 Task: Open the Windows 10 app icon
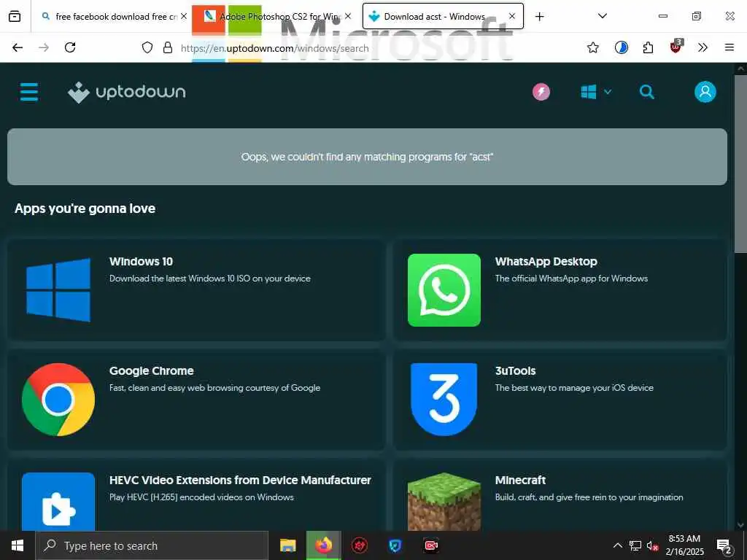pyautogui.click(x=58, y=290)
